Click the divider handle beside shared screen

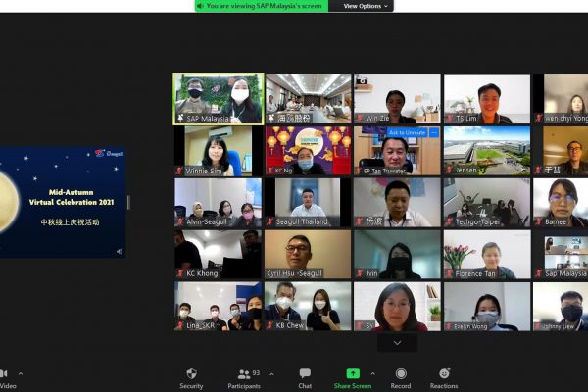(128, 202)
